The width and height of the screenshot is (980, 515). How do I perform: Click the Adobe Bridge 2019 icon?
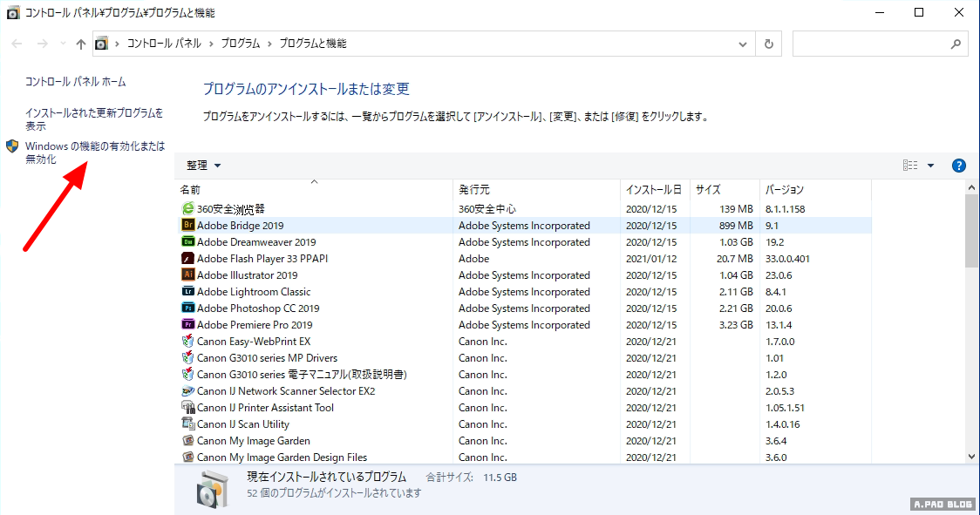click(187, 226)
